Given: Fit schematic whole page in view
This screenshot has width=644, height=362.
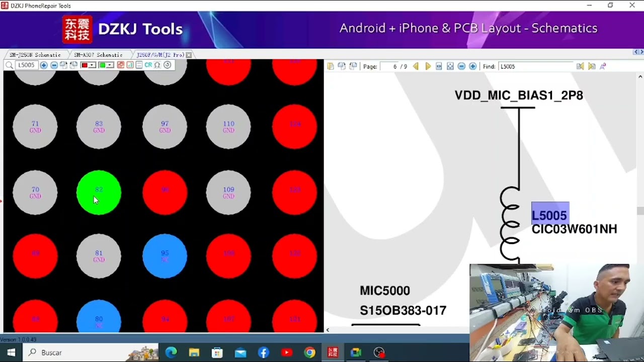Looking at the screenshot, I should [450, 66].
